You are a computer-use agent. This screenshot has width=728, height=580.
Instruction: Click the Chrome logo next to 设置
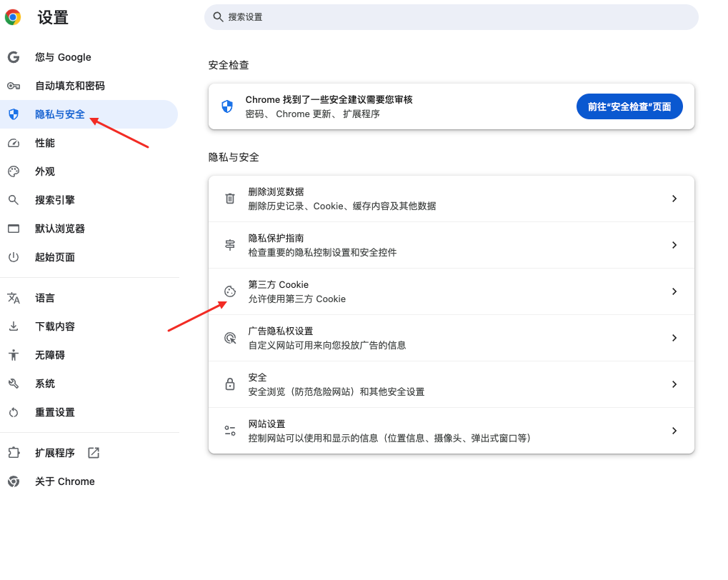coord(12,17)
